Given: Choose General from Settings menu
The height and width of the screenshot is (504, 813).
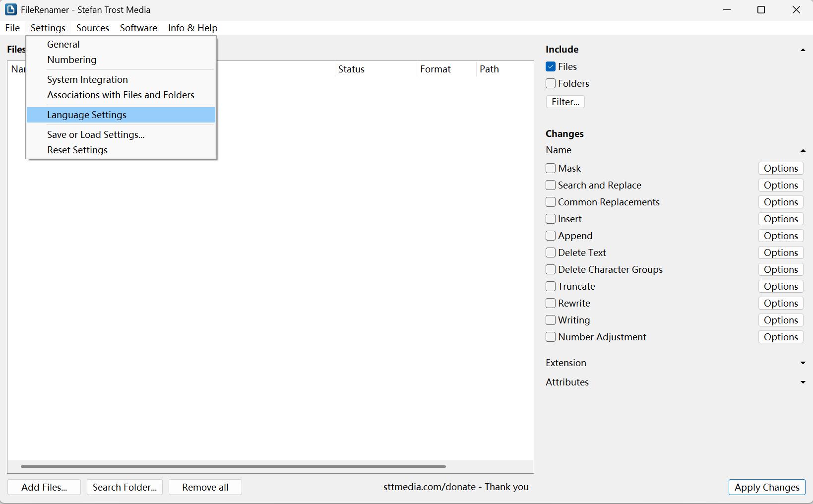Looking at the screenshot, I should point(121,44).
